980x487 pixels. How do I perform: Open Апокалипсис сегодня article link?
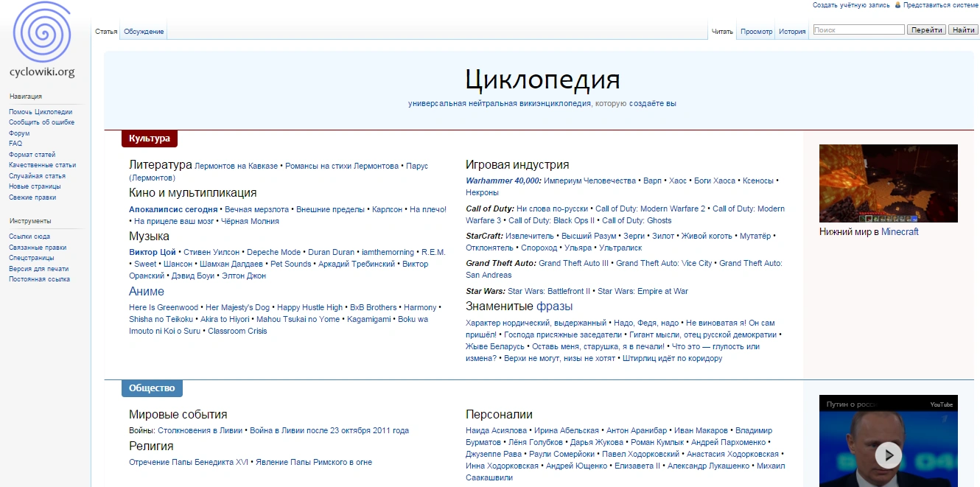(173, 210)
